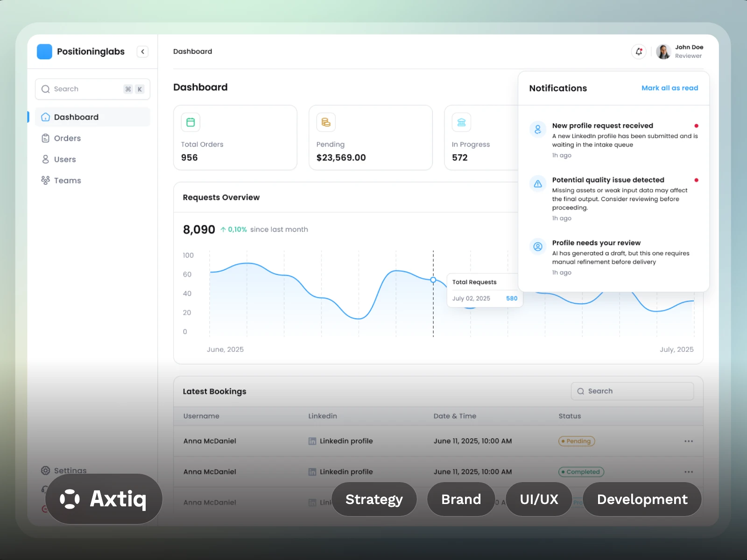Click the LinkedIn icon in the Pending row
The image size is (747, 560).
click(312, 441)
